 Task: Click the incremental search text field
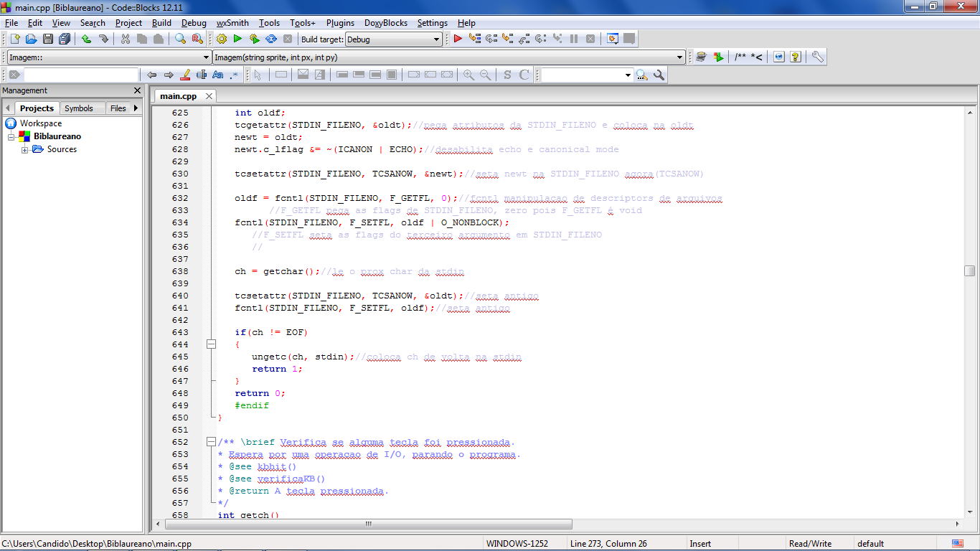pyautogui.click(x=80, y=75)
